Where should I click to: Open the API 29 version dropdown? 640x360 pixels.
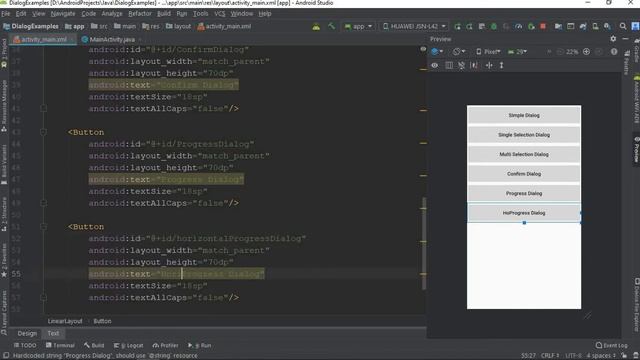pyautogui.click(x=517, y=52)
